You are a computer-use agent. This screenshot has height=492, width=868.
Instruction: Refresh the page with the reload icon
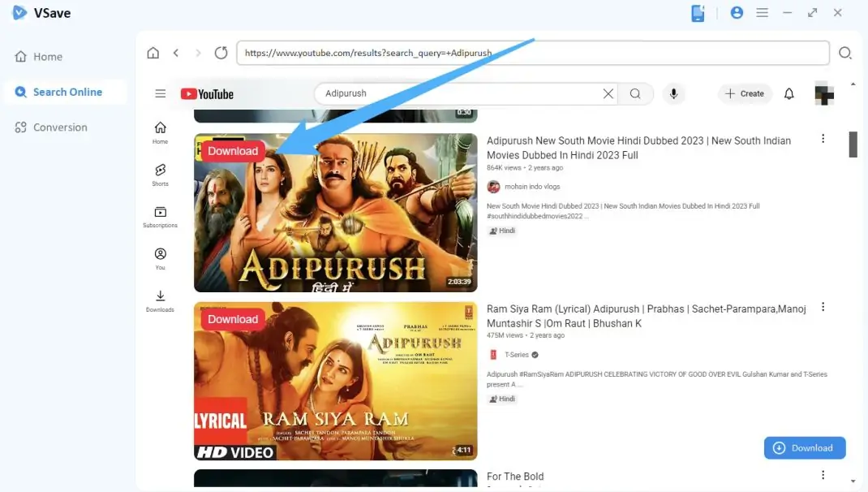221,52
